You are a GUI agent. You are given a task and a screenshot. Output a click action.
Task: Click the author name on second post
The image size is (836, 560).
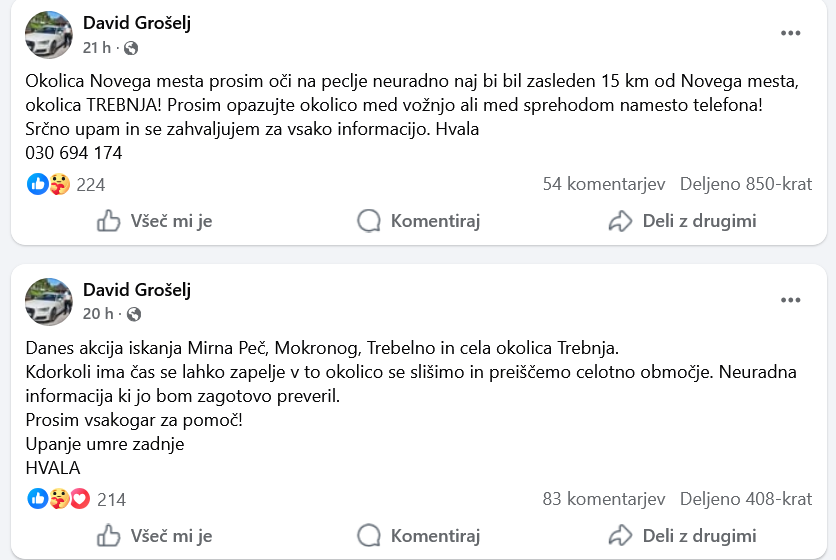(136, 290)
